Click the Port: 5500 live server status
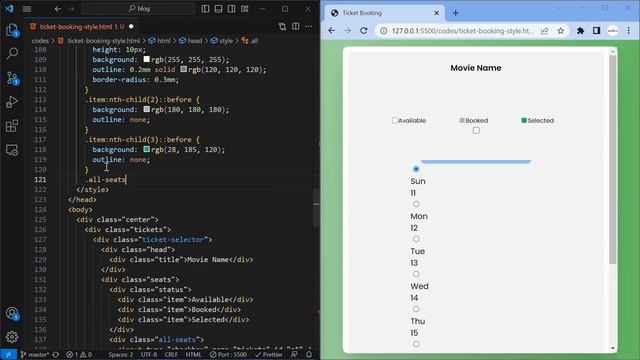The height and width of the screenshot is (360, 640). (228, 355)
